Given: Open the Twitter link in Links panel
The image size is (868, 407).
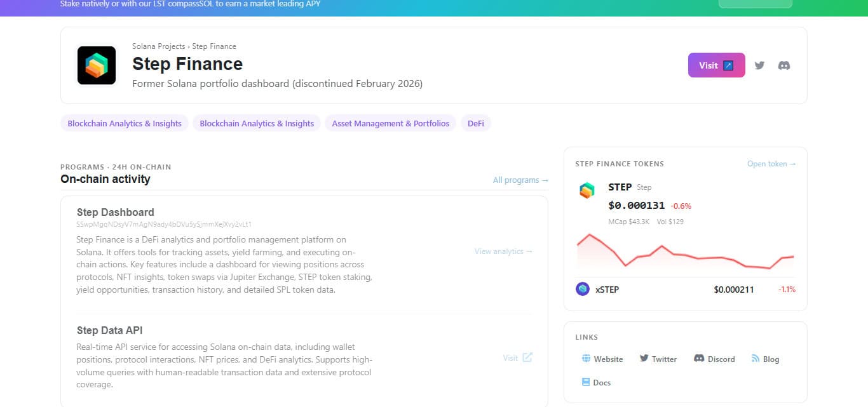Looking at the screenshot, I should (x=658, y=359).
